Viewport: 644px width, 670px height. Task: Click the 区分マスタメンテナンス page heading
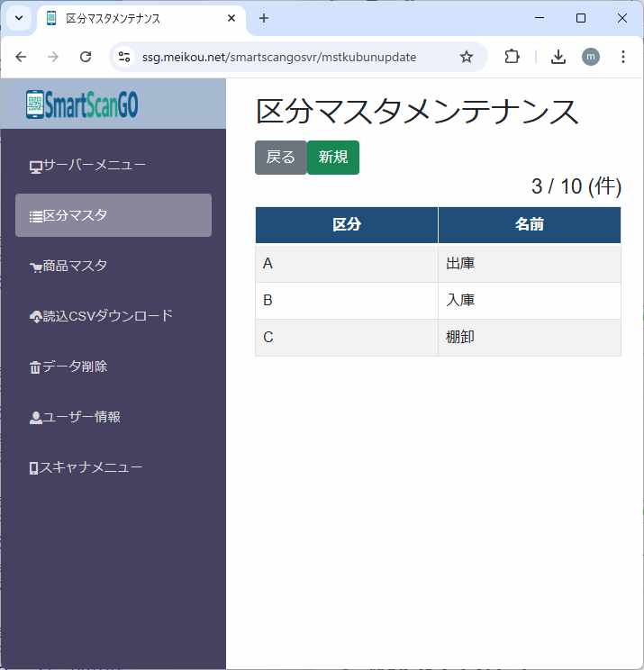[417, 111]
